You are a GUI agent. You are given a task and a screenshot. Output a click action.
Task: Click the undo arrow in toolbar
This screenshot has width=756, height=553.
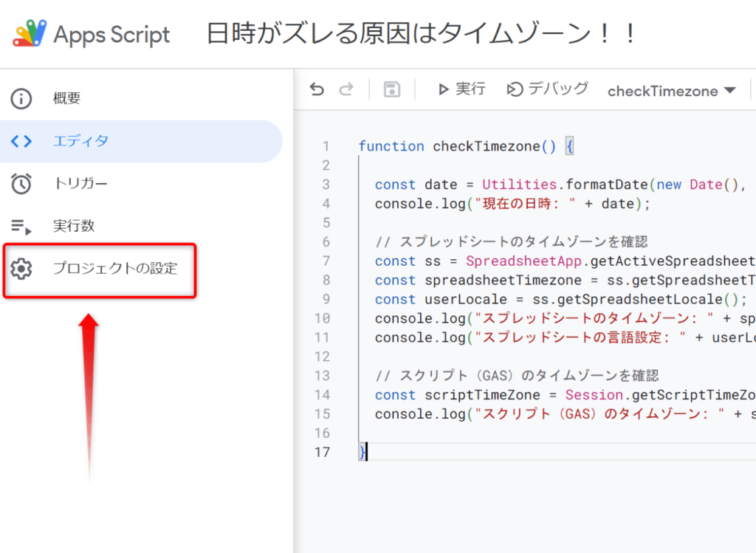(x=317, y=89)
